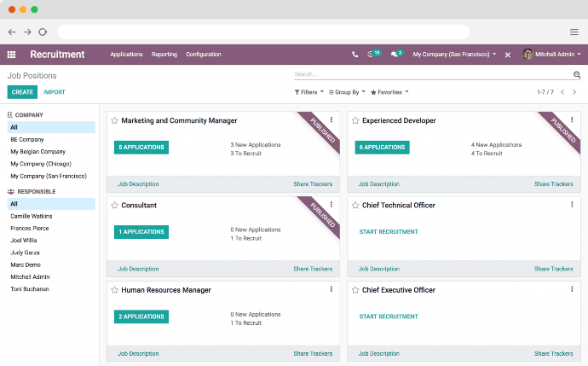The width and height of the screenshot is (588, 366).
Task: Click the search magnifier icon
Action: tap(577, 75)
